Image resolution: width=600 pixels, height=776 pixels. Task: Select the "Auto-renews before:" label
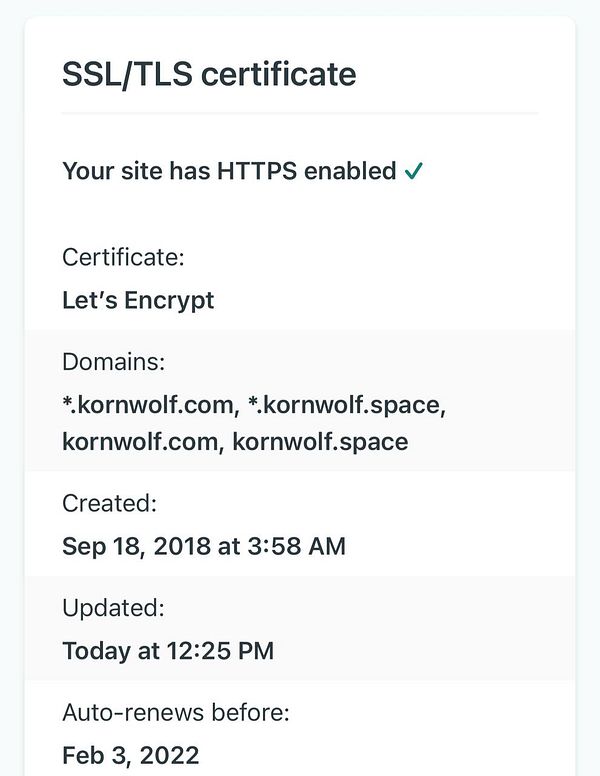176,712
